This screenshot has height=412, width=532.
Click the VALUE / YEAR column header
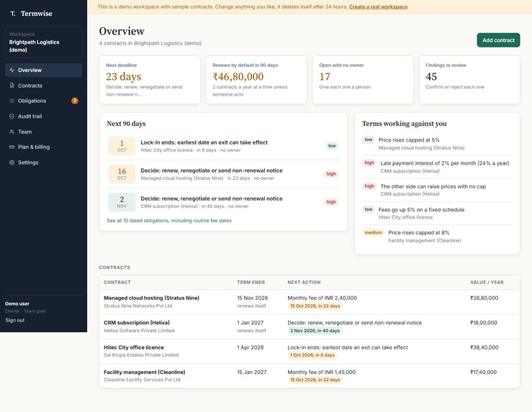point(487,283)
